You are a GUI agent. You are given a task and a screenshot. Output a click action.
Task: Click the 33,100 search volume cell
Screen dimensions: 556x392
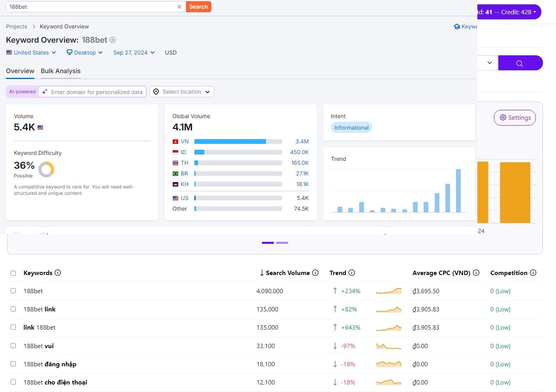point(266,346)
